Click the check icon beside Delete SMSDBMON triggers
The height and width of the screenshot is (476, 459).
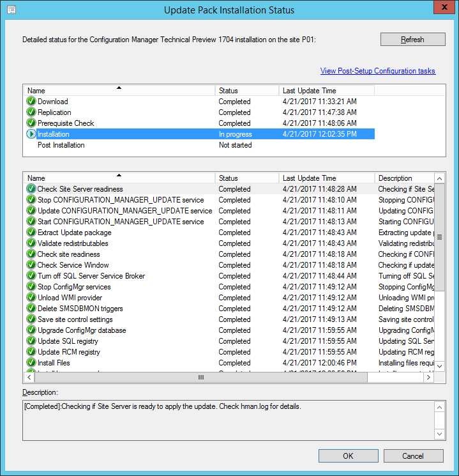pos(31,309)
